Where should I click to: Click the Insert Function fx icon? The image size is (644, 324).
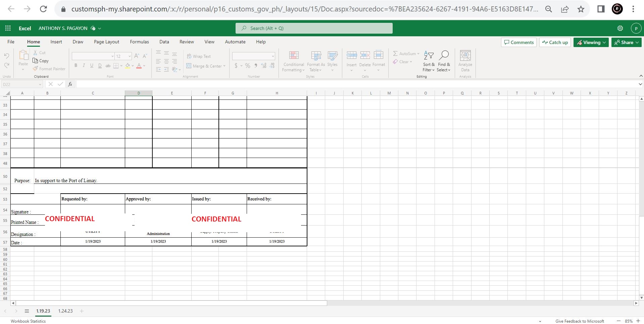click(x=70, y=84)
